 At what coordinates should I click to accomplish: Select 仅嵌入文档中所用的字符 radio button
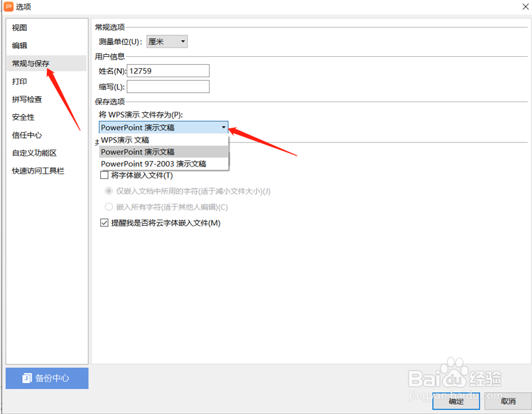pyautogui.click(x=108, y=191)
